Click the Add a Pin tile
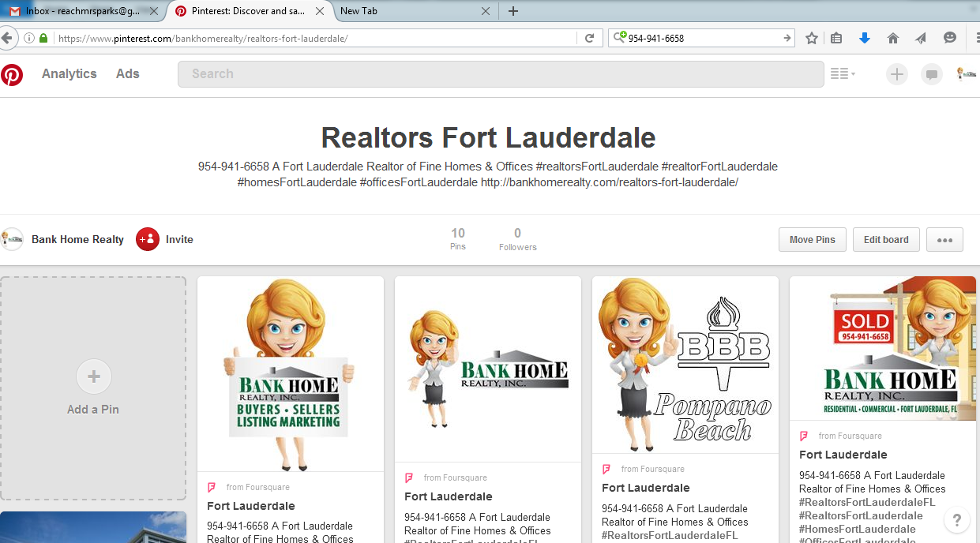This screenshot has width=980, height=543. pos(93,388)
